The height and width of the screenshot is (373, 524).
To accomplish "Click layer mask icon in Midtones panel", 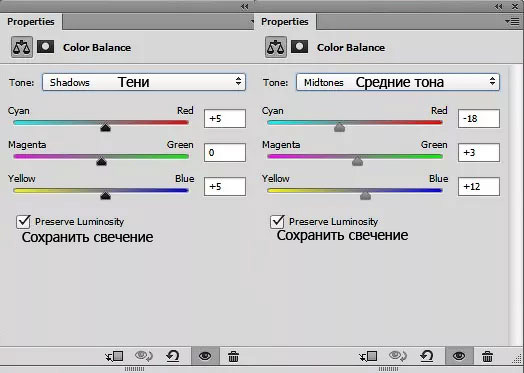I will tap(299, 47).
